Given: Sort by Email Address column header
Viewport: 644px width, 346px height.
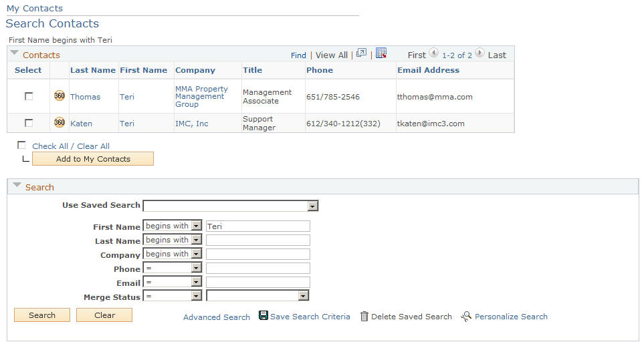Looking at the screenshot, I should [x=429, y=70].
